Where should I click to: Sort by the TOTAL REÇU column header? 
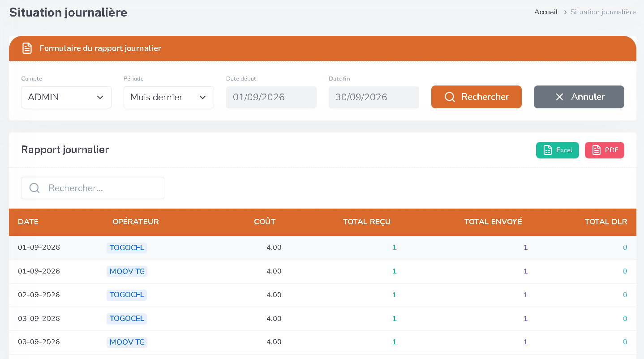click(367, 222)
